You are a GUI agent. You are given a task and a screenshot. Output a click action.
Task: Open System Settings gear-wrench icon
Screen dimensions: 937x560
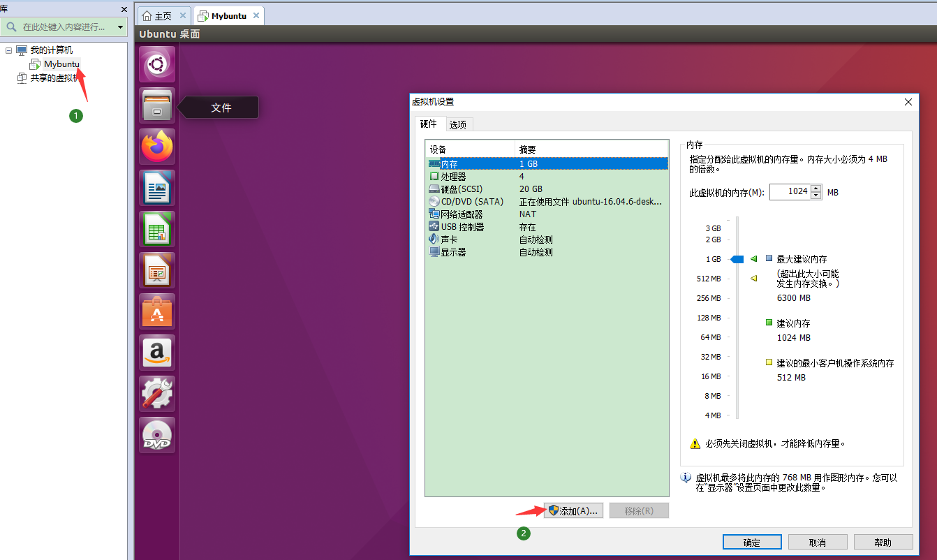click(x=157, y=395)
